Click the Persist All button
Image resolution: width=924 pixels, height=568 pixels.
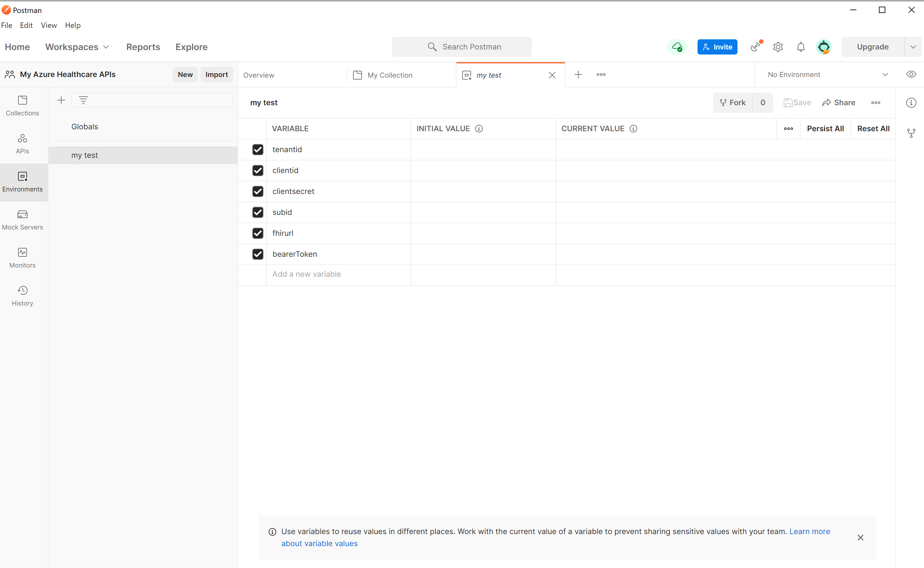(x=825, y=128)
